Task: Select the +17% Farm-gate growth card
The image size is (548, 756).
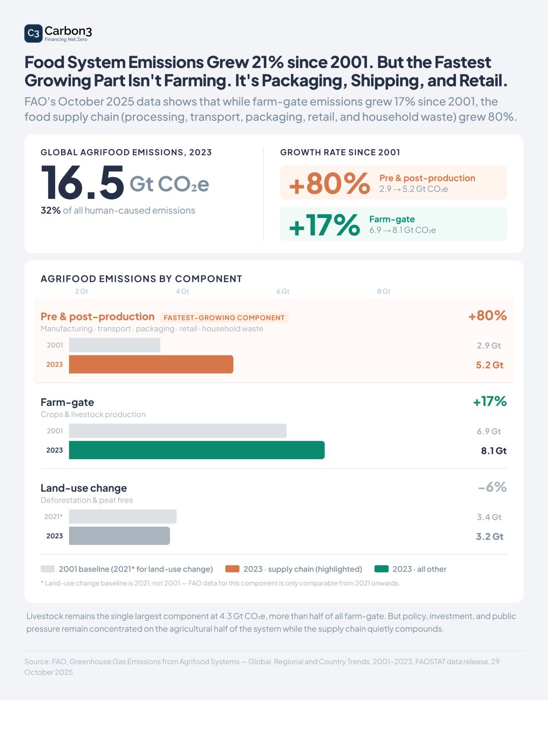Action: [393, 224]
